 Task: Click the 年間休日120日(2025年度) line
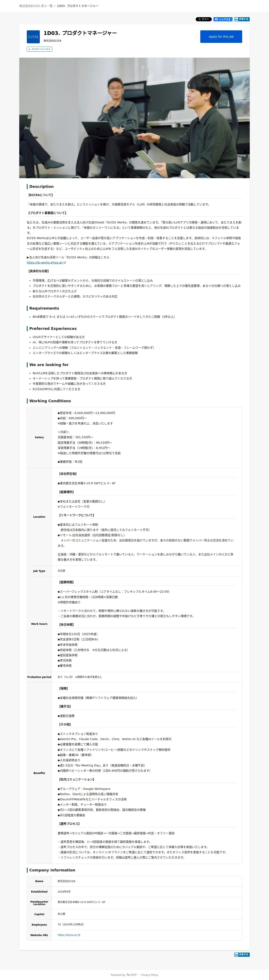pyautogui.click(x=78, y=634)
